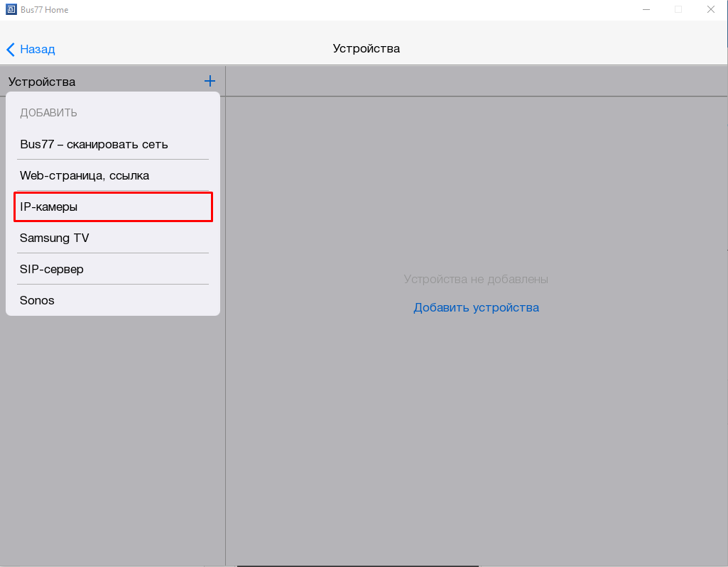The height and width of the screenshot is (567, 728).
Task: Go back using the Назад label
Action: 37,49
